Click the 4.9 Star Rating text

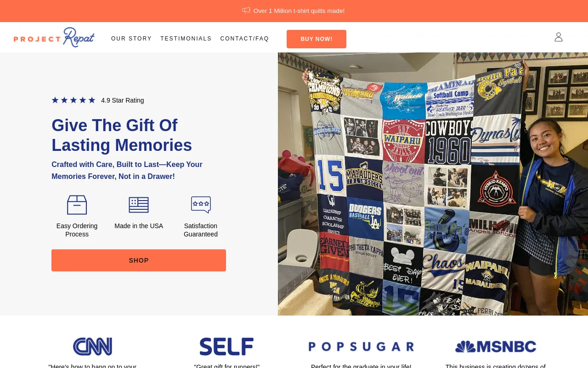(123, 100)
